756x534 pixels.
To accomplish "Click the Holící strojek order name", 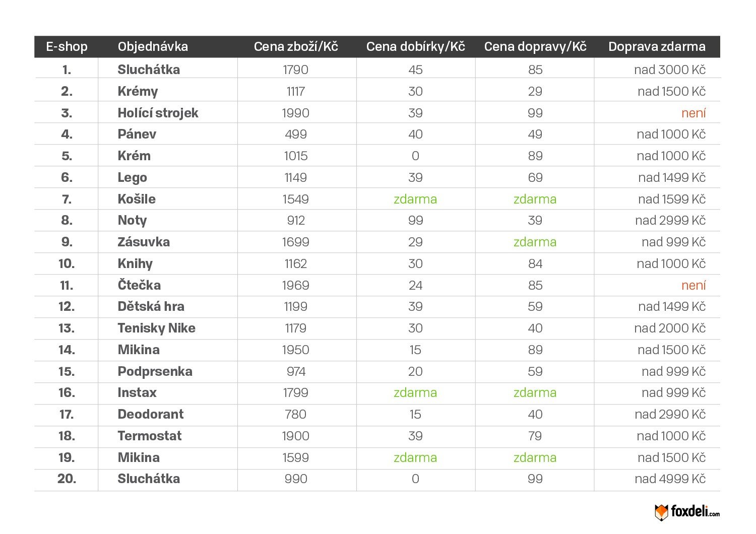I will [x=158, y=113].
